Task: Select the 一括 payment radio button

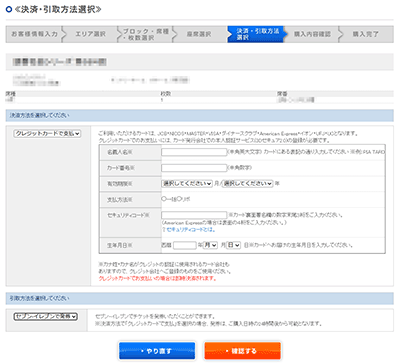Action: pyautogui.click(x=164, y=199)
